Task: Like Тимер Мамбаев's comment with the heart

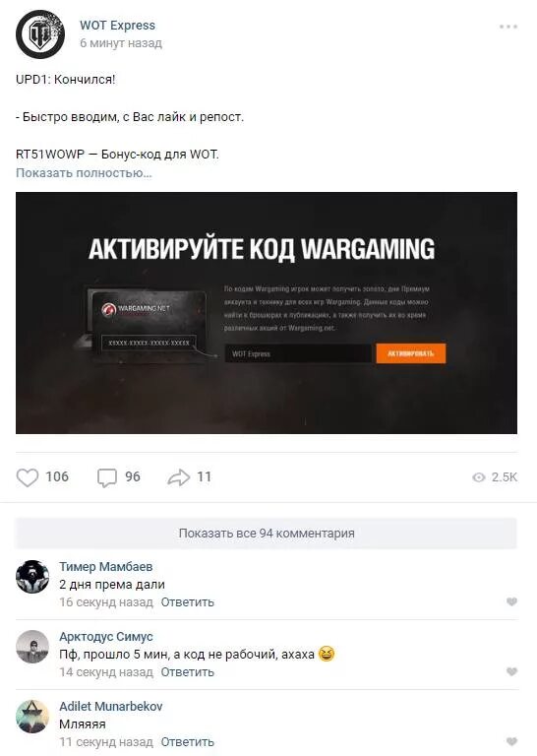Action: tap(511, 601)
